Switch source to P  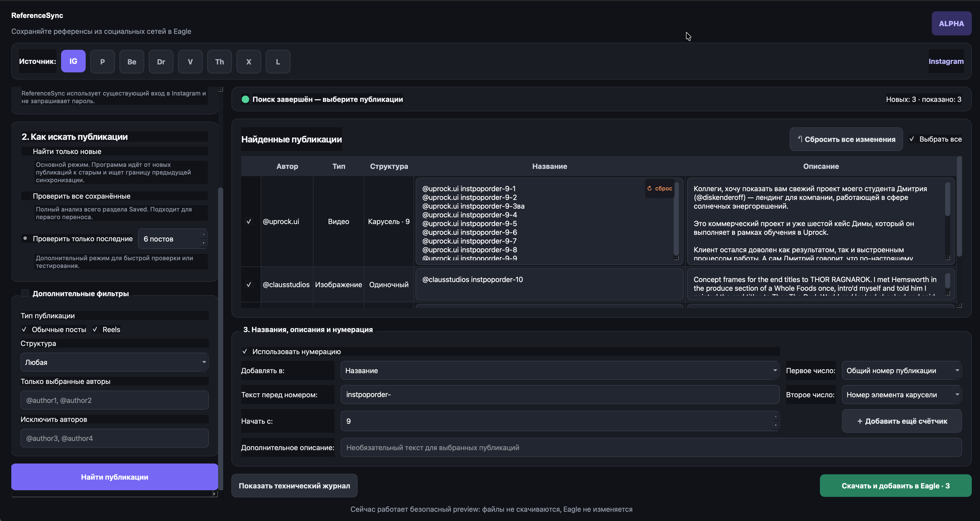[x=102, y=61]
